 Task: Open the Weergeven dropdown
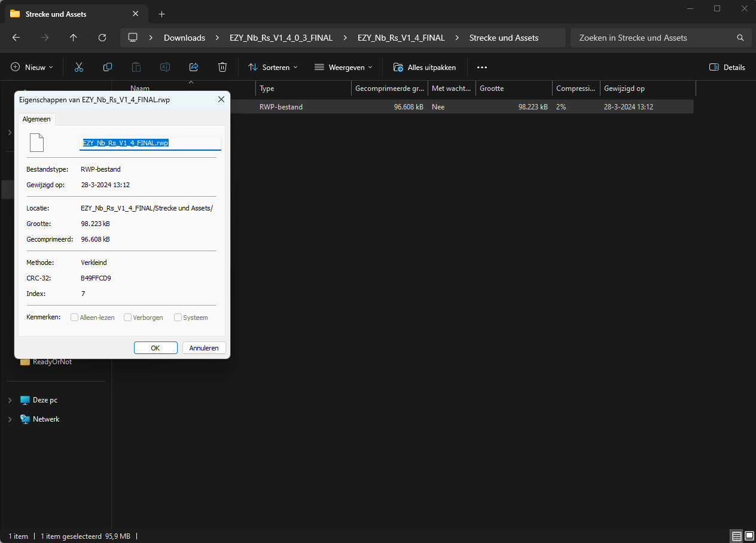coord(343,68)
